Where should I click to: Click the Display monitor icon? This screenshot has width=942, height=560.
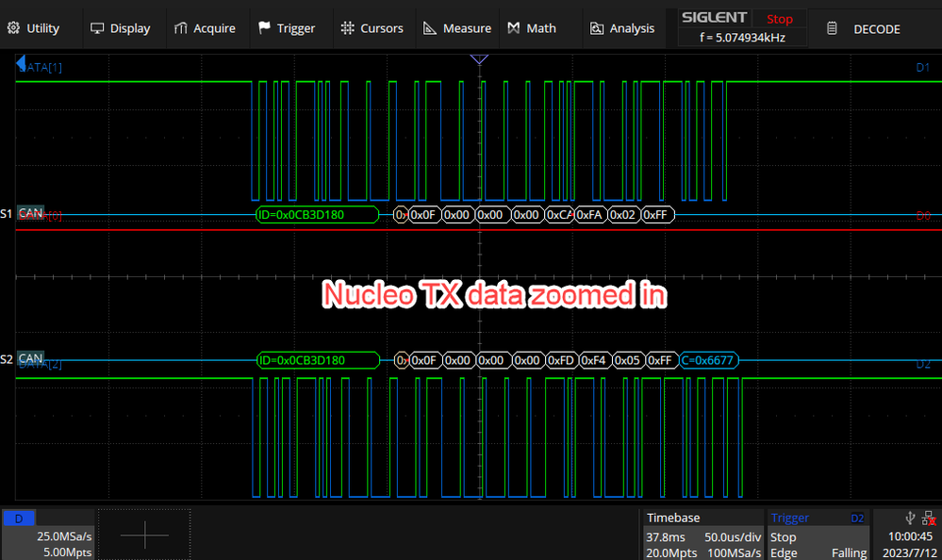[x=97, y=28]
